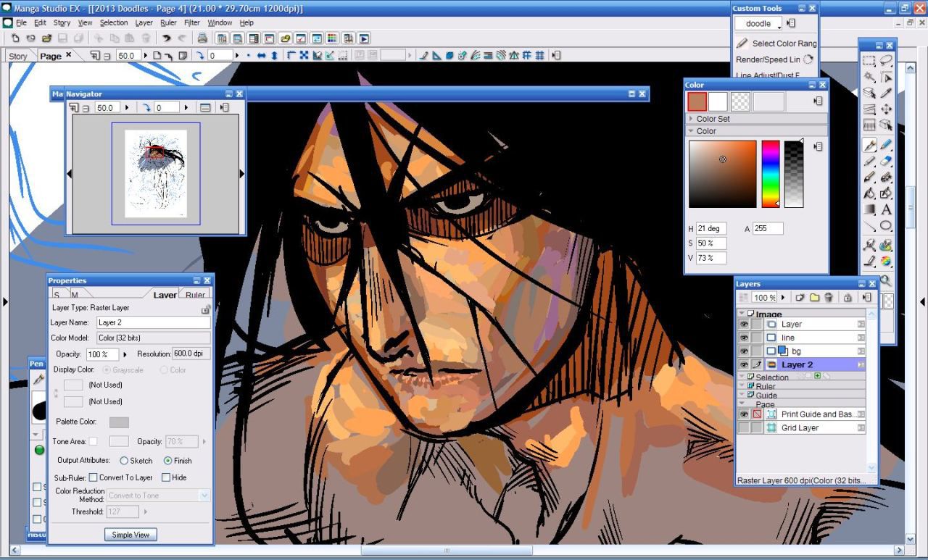Select the Pen tool in Tools palette
This screenshot has height=560, width=928.
coord(869,143)
